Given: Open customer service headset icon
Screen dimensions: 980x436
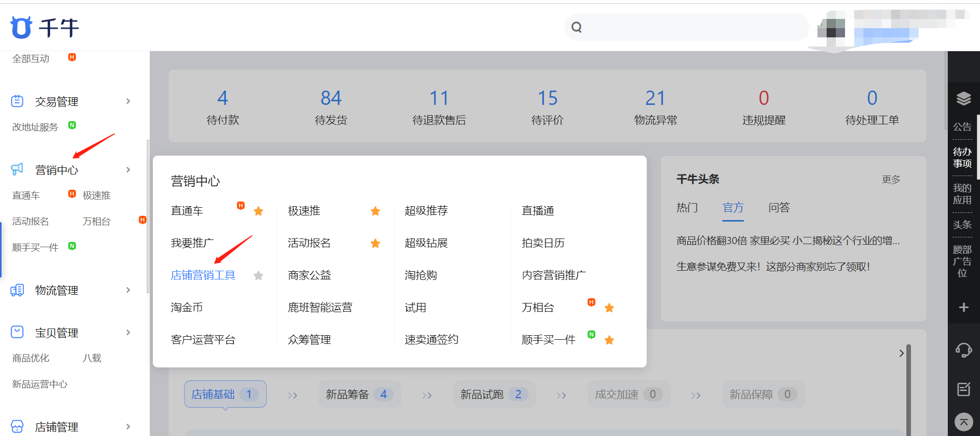Looking at the screenshot, I should [x=964, y=350].
